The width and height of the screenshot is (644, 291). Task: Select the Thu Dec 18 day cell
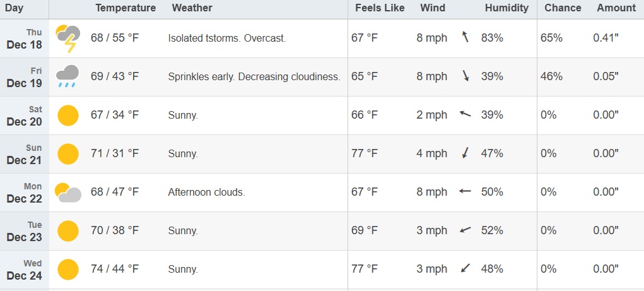[x=25, y=39]
